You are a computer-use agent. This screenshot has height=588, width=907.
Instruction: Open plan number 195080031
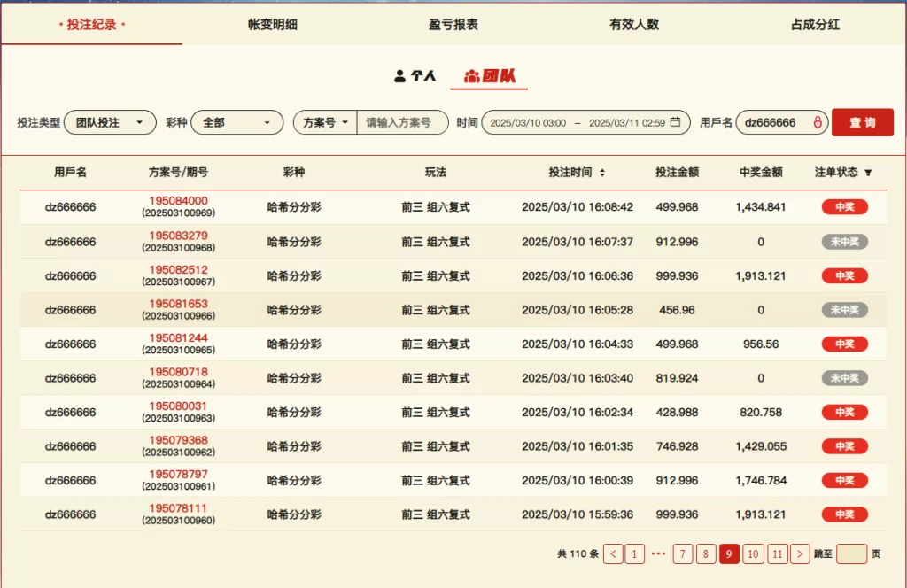(178, 406)
